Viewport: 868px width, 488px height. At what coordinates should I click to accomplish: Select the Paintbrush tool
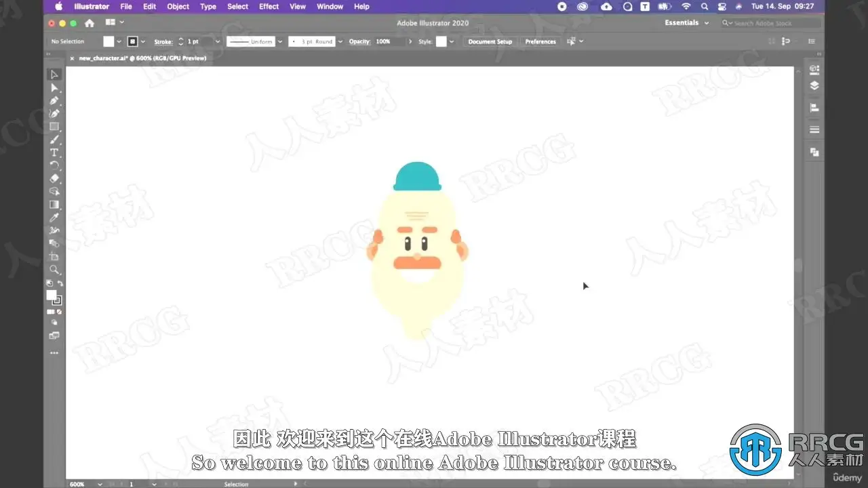(x=54, y=140)
